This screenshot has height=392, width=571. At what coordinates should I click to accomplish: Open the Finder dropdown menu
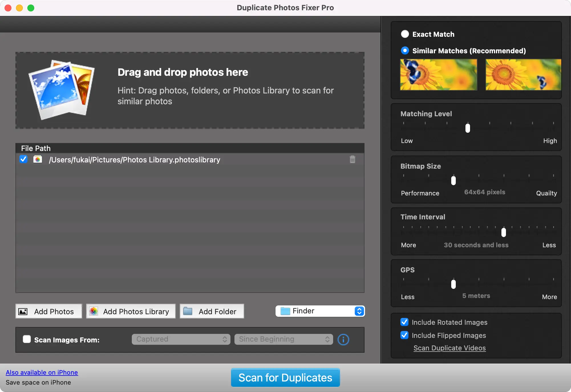click(320, 311)
